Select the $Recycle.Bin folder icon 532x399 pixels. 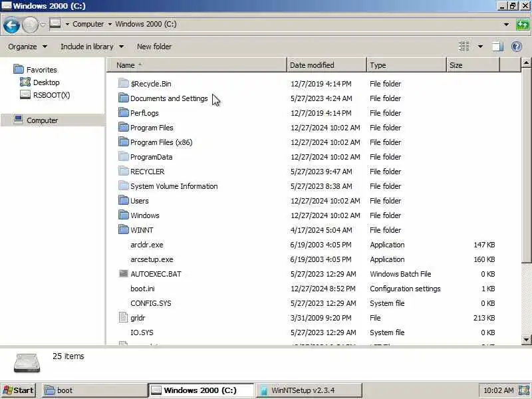pyautogui.click(x=124, y=84)
